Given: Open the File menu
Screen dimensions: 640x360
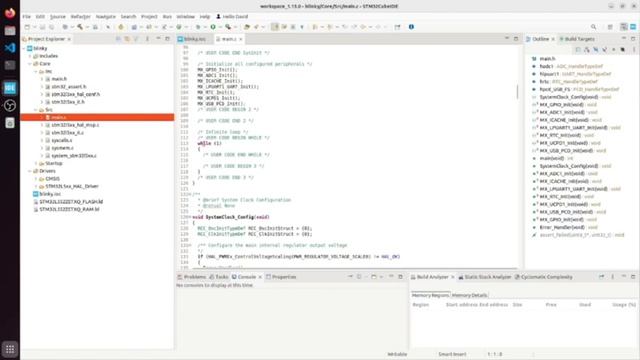Looking at the screenshot, I should click(x=27, y=17).
